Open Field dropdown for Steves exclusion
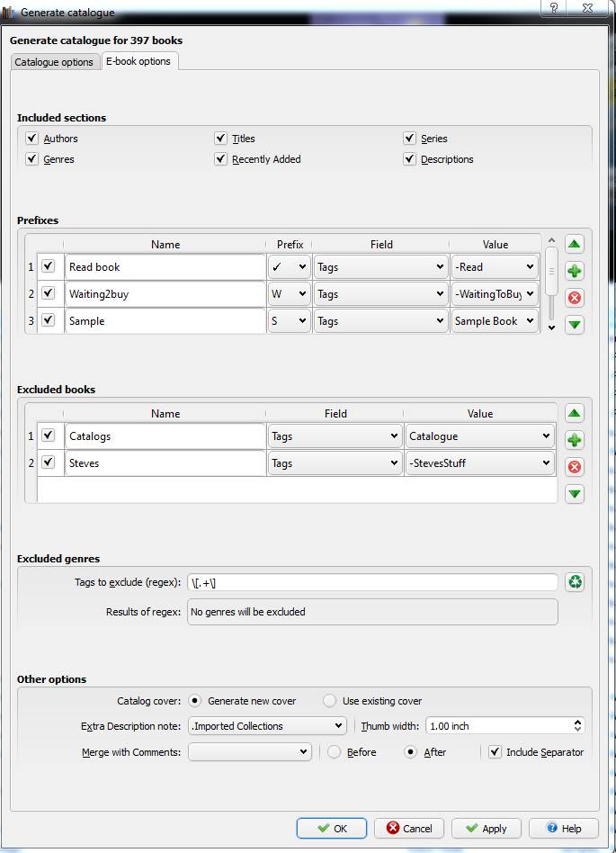Image resolution: width=616 pixels, height=853 pixels. pos(335,463)
